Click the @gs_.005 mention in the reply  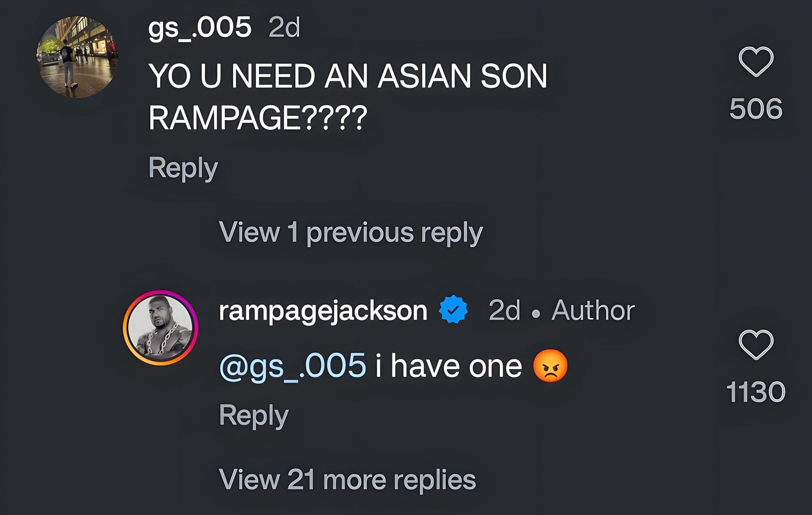[x=292, y=367]
